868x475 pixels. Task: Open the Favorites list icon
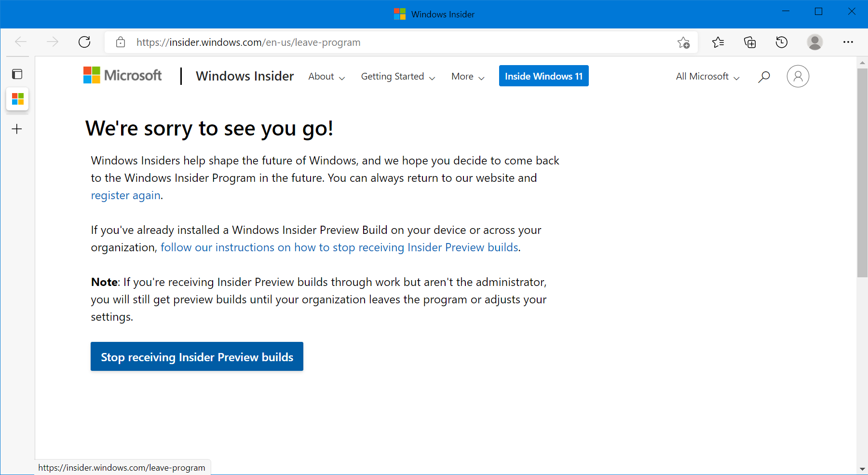[718, 42]
